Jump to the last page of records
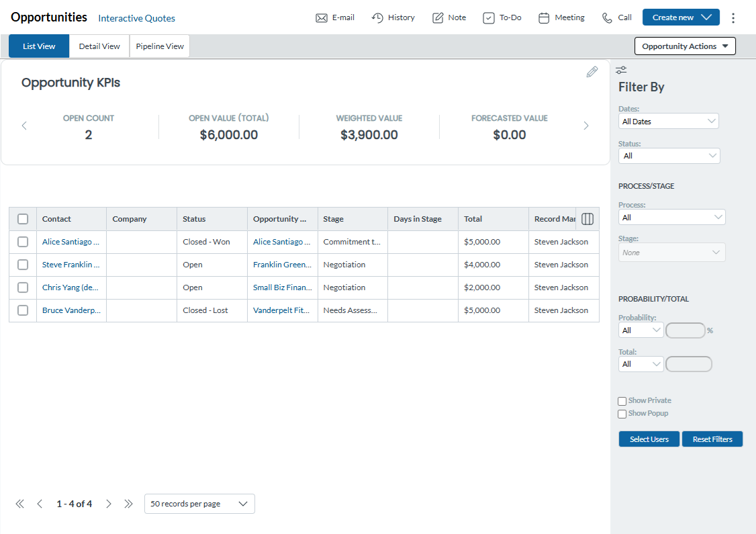Image resolution: width=756 pixels, height=534 pixels. pyautogui.click(x=128, y=504)
